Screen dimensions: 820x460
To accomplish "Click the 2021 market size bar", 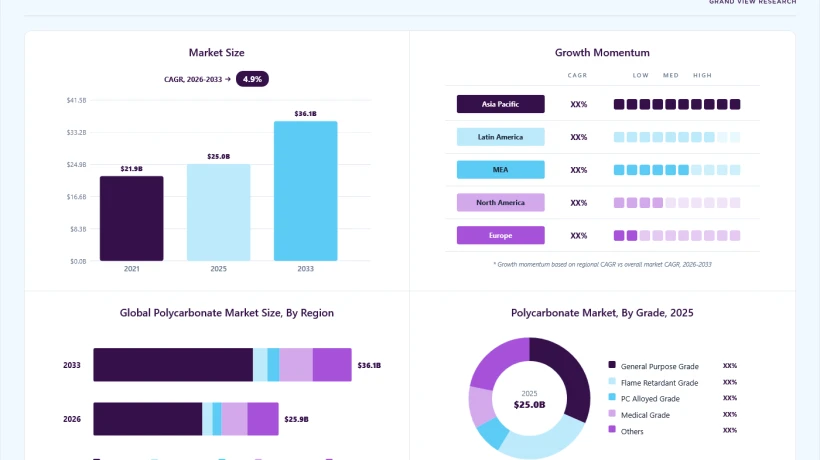I will pos(132,218).
